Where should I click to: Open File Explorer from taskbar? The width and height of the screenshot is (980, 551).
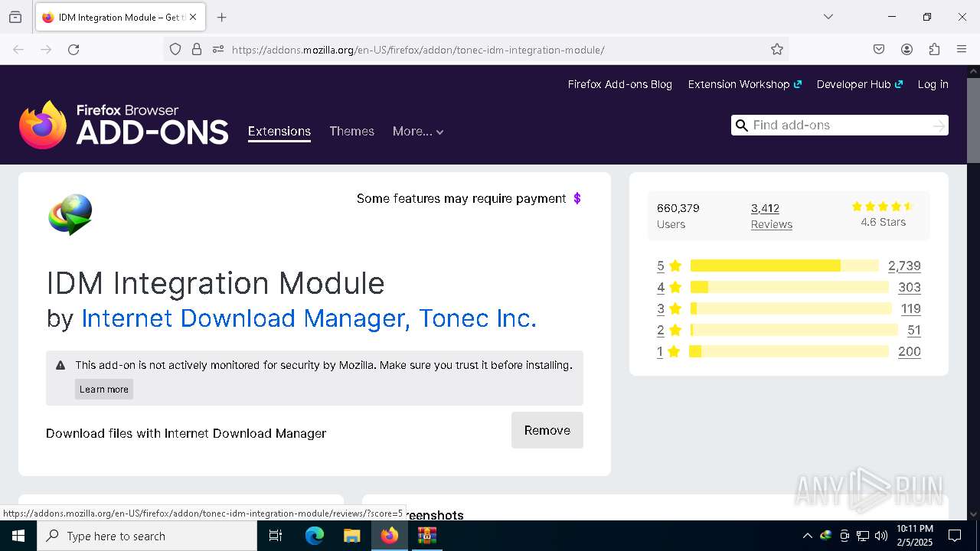[351, 536]
